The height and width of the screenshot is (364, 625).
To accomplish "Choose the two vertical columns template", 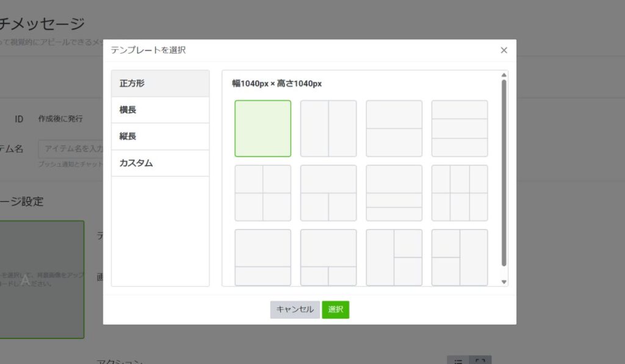I will (328, 129).
